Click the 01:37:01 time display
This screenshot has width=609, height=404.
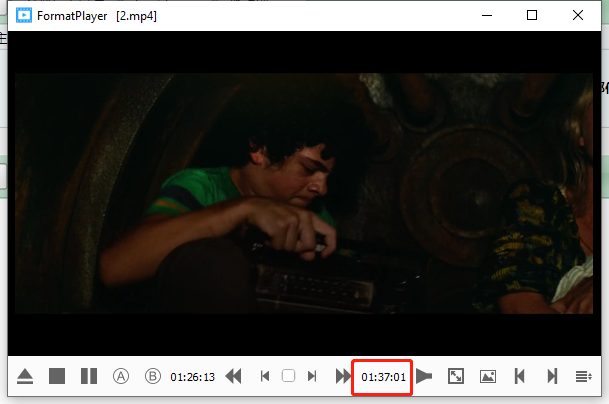[383, 377]
